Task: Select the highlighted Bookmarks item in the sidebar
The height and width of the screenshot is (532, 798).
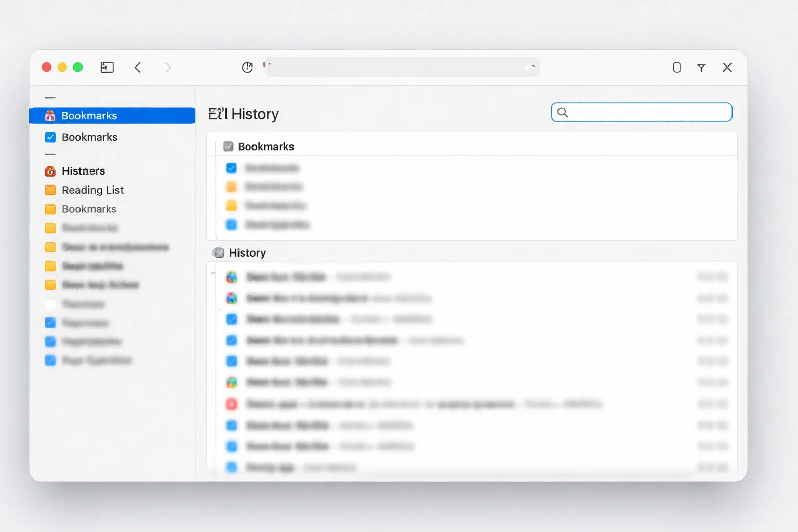Action: pos(112,115)
